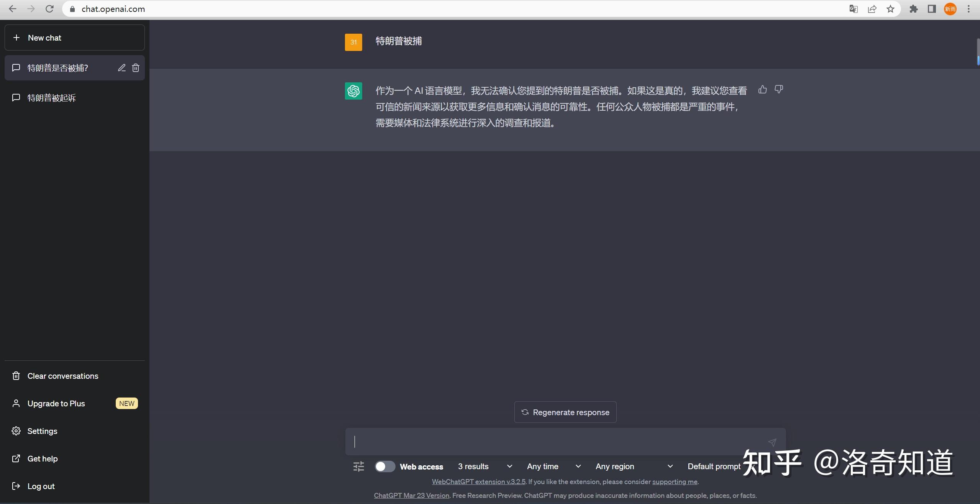Click the share page icon
980x504 pixels.
tap(872, 9)
